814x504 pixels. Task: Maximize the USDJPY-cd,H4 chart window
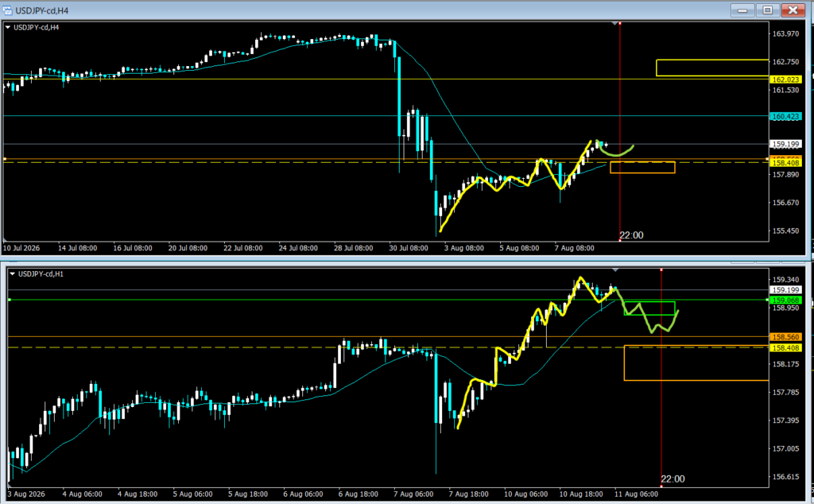(x=767, y=10)
